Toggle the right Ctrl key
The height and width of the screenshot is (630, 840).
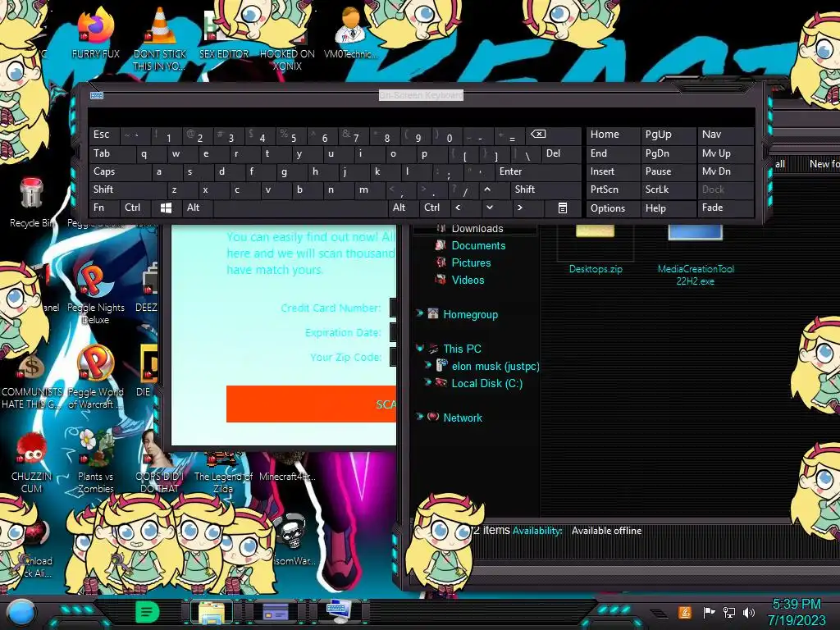pos(434,208)
